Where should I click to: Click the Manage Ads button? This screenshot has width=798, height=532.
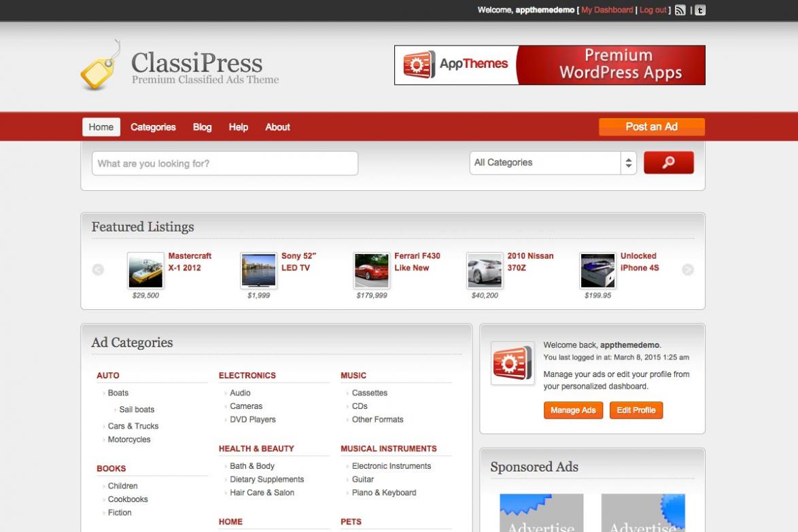pyautogui.click(x=573, y=410)
